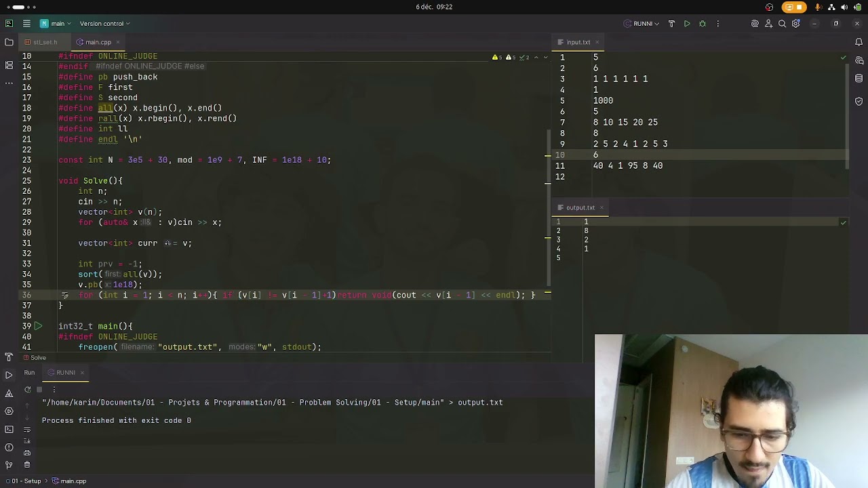
Task: Open the Structure tool window icon
Action: pos(9,65)
